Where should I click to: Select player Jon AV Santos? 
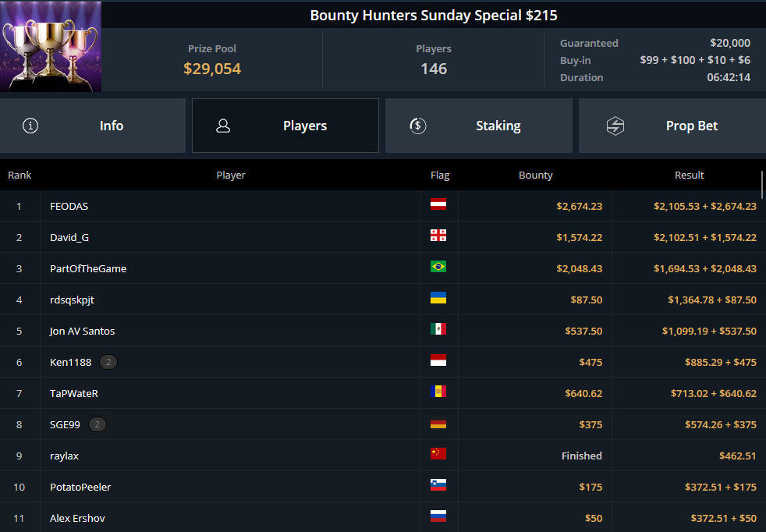(82, 332)
